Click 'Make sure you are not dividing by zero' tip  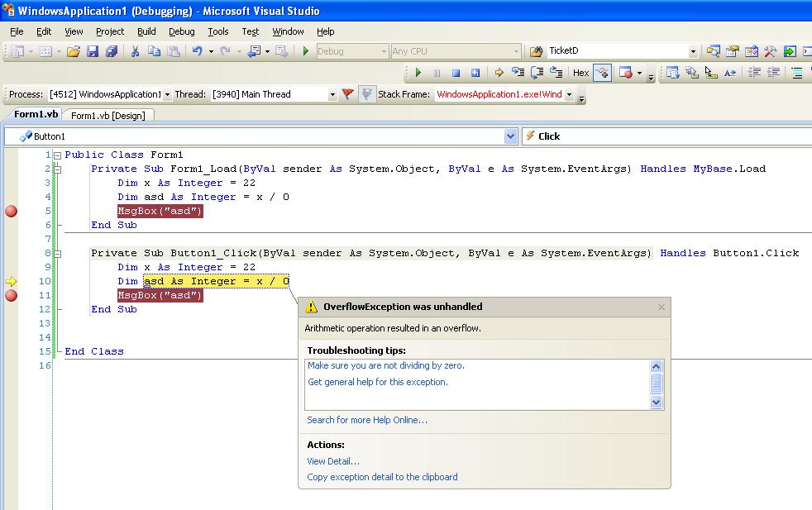click(x=386, y=365)
